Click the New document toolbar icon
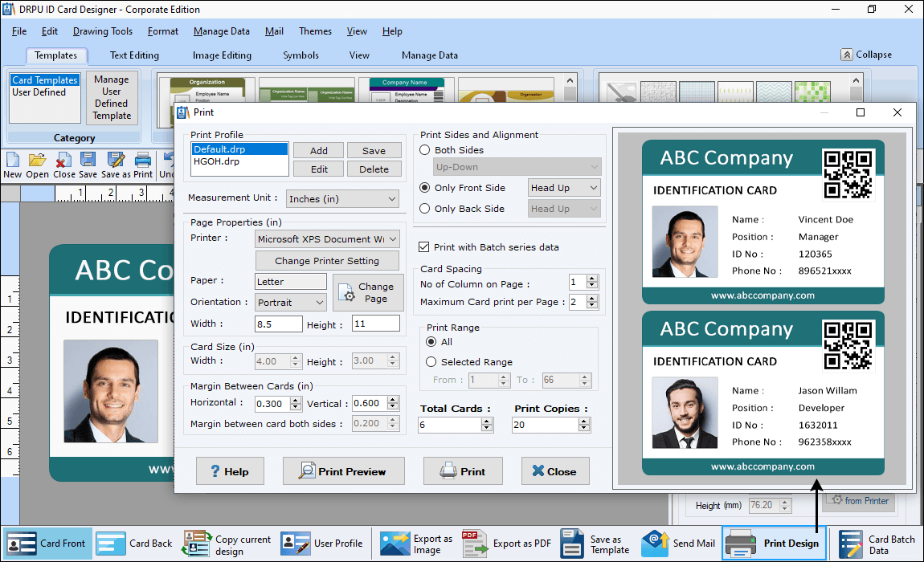The height and width of the screenshot is (562, 924). (x=12, y=165)
